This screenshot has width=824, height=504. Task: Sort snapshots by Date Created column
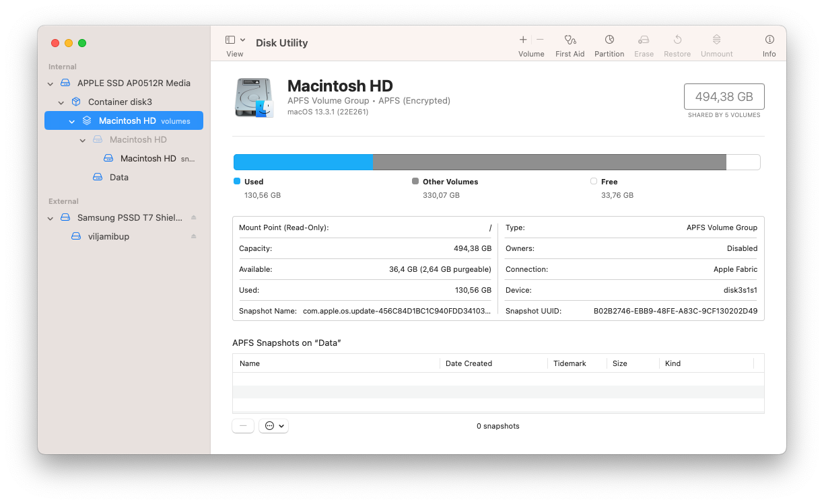coord(494,363)
